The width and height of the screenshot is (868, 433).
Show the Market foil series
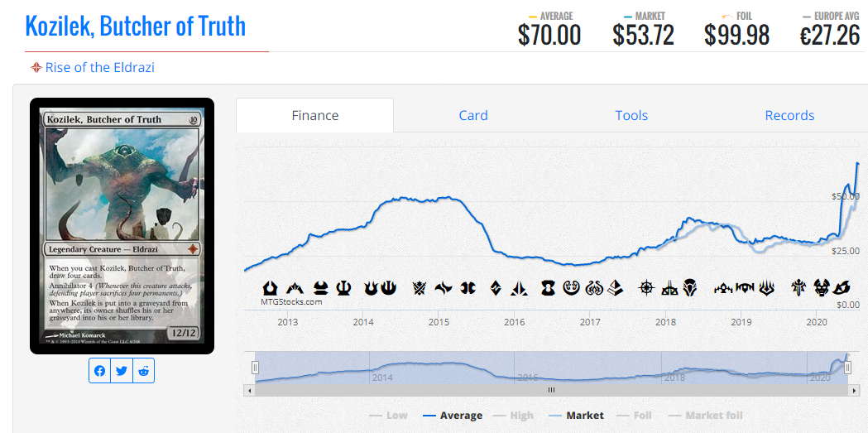pos(705,416)
